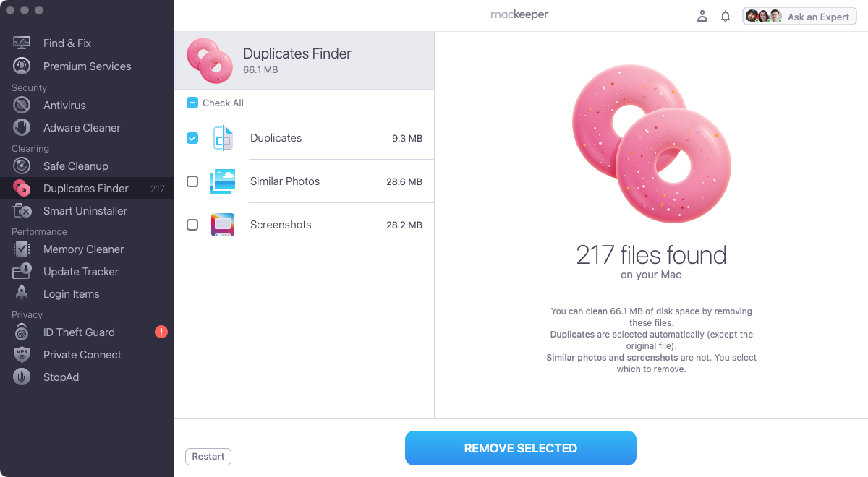This screenshot has height=477, width=868.
Task: Uncheck the Duplicates checkbox
Action: [192, 138]
